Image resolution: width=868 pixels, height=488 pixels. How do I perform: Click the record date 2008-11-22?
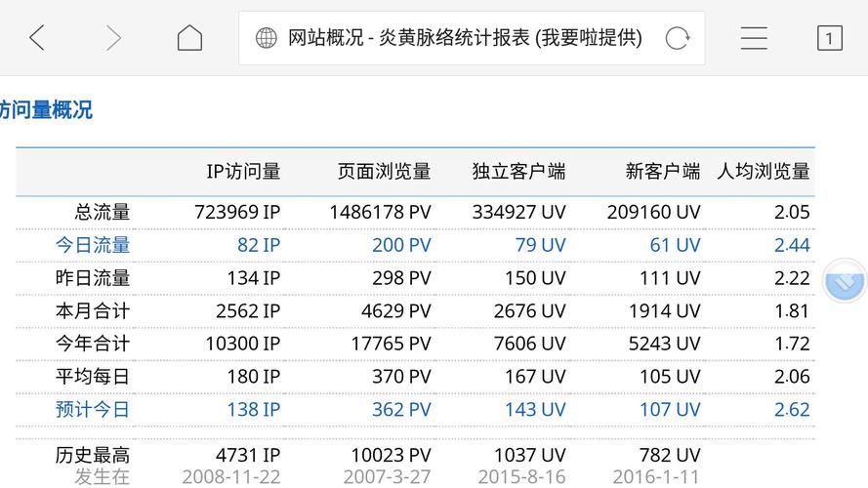(231, 476)
